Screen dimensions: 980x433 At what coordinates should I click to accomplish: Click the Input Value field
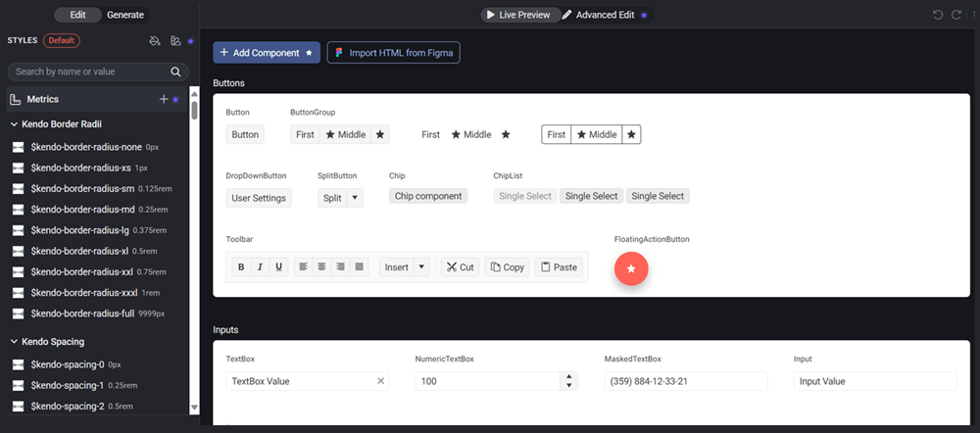coord(875,381)
